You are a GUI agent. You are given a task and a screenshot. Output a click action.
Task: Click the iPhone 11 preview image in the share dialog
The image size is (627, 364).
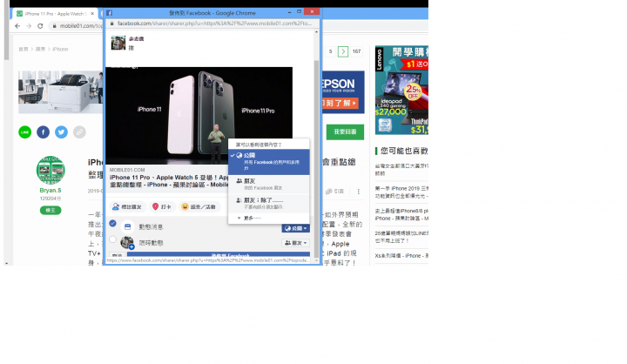tap(199, 116)
